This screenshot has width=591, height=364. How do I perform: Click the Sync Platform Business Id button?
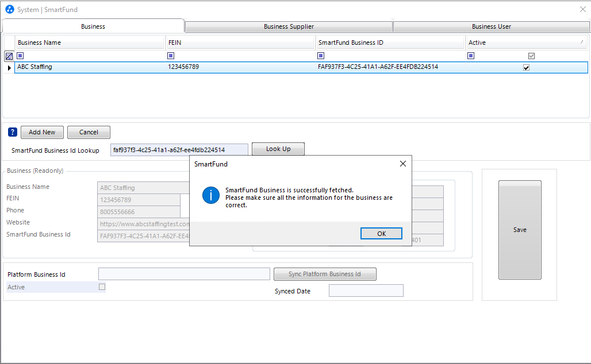click(325, 274)
